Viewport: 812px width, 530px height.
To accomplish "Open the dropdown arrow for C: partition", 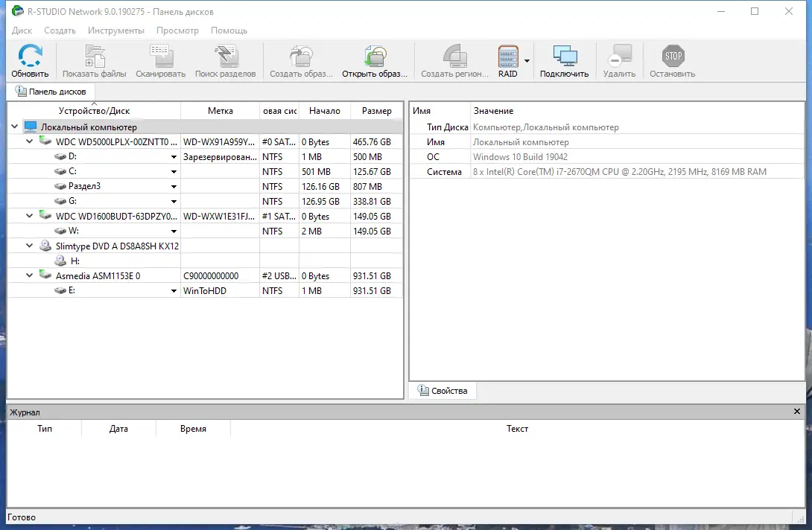I will tap(174, 172).
